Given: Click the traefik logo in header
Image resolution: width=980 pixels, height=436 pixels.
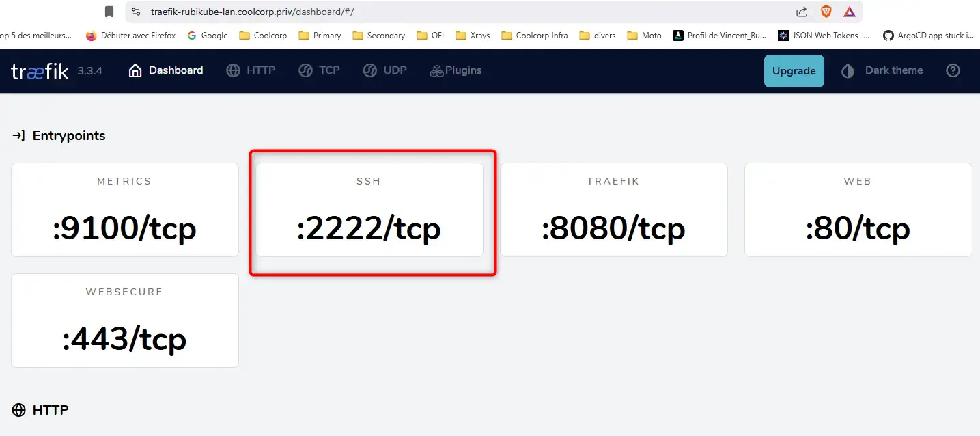Looking at the screenshot, I should point(40,70).
